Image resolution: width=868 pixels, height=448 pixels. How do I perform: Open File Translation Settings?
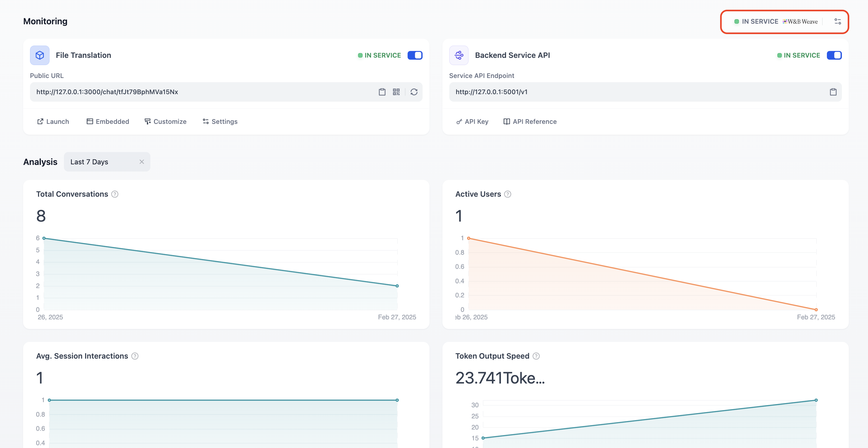(x=220, y=121)
